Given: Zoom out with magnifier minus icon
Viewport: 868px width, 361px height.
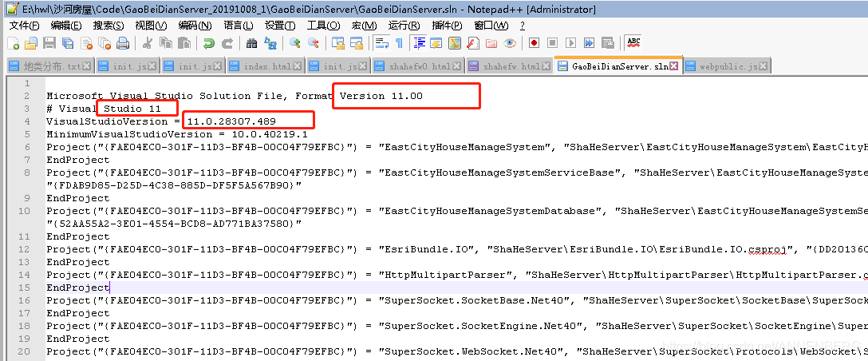Looking at the screenshot, I should [x=314, y=42].
